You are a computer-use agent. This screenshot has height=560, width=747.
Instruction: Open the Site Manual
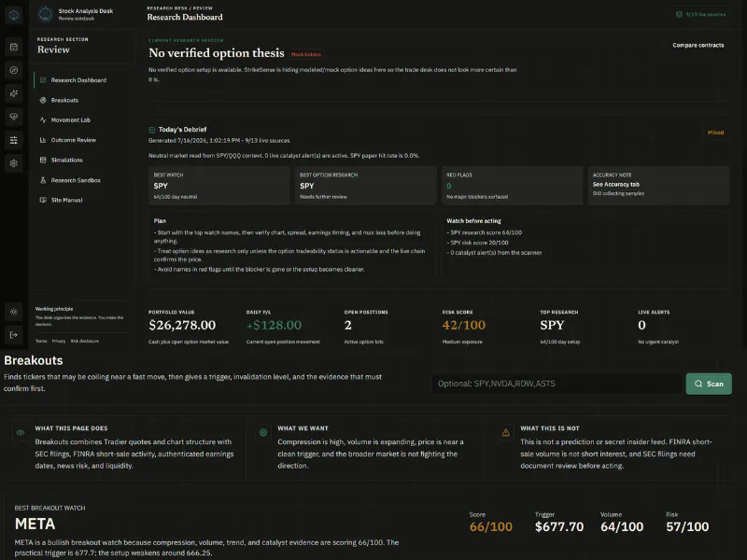pyautogui.click(x=84, y=200)
